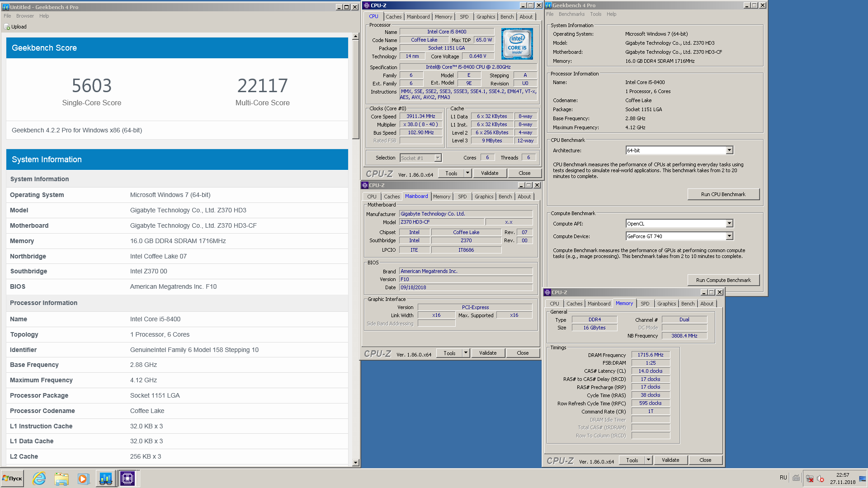Click Run CPU Benchmark button
868x488 pixels.
pyautogui.click(x=723, y=194)
